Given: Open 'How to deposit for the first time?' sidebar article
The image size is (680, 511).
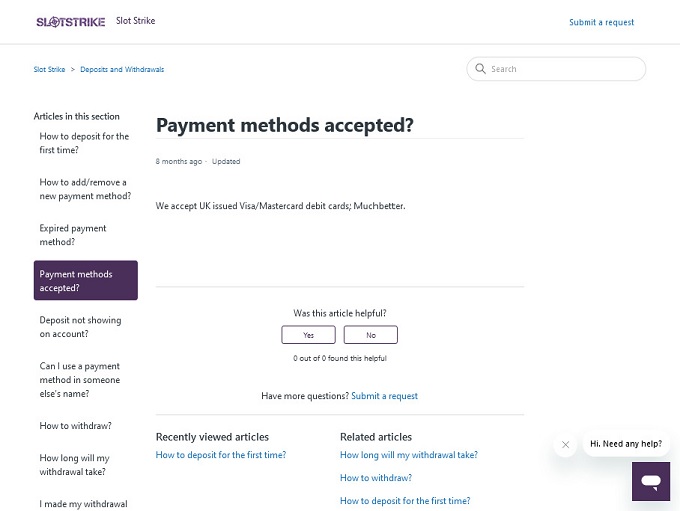Looking at the screenshot, I should click(84, 143).
